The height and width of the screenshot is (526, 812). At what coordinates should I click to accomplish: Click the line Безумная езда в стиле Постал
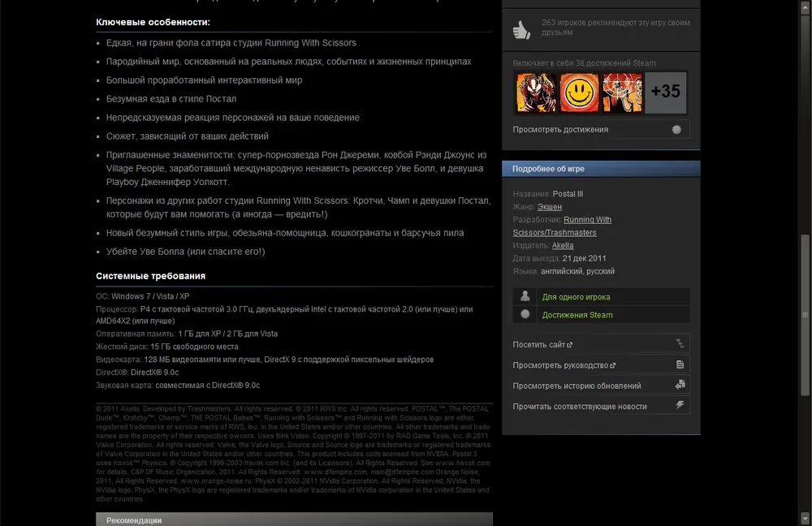pyautogui.click(x=171, y=99)
